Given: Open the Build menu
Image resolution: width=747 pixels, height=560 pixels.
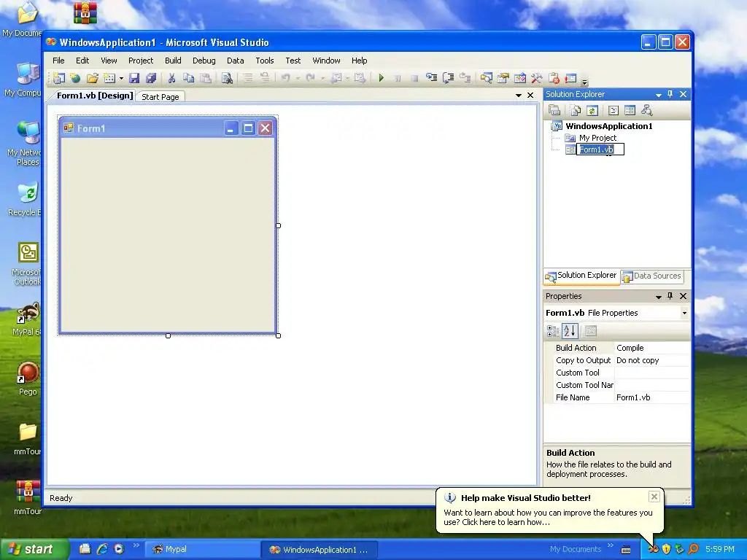Looking at the screenshot, I should 173,61.
